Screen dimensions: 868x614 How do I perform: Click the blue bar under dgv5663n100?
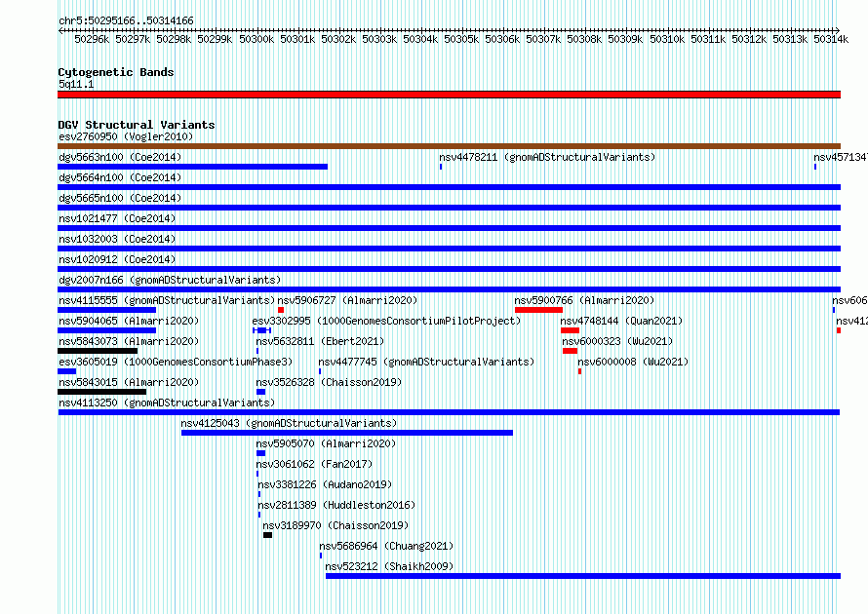click(193, 167)
